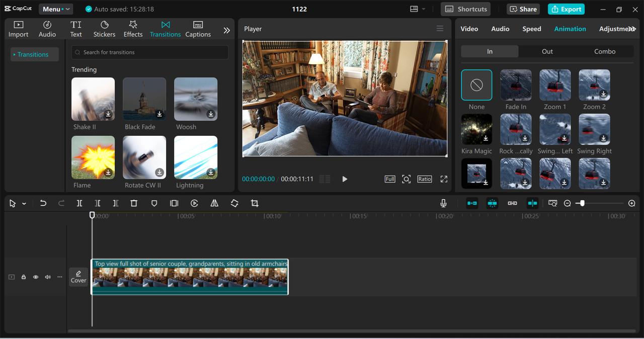
Task: Delete right of playhead
Action: pos(116,203)
